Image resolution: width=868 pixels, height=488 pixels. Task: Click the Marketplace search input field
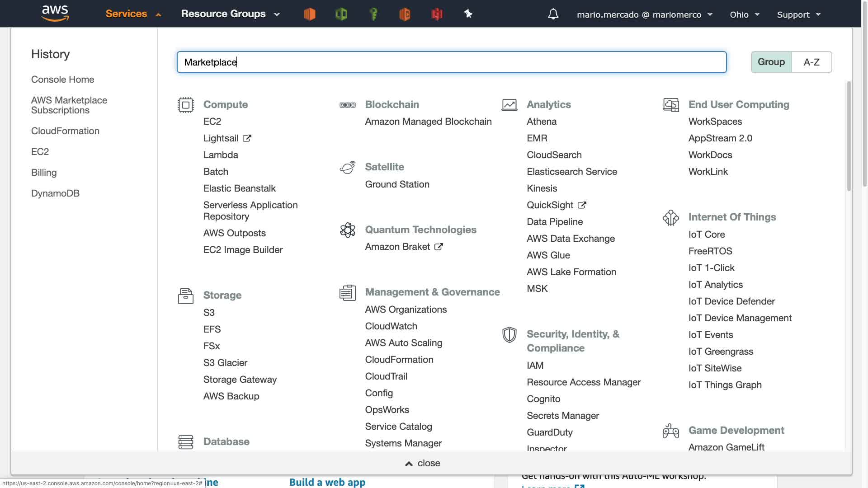(x=451, y=62)
